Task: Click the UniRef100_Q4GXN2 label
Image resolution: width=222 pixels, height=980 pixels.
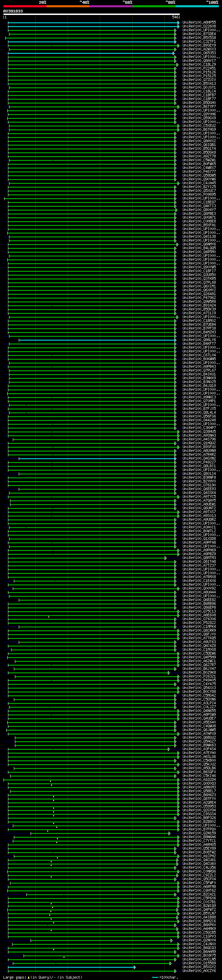Action: (199, 459)
